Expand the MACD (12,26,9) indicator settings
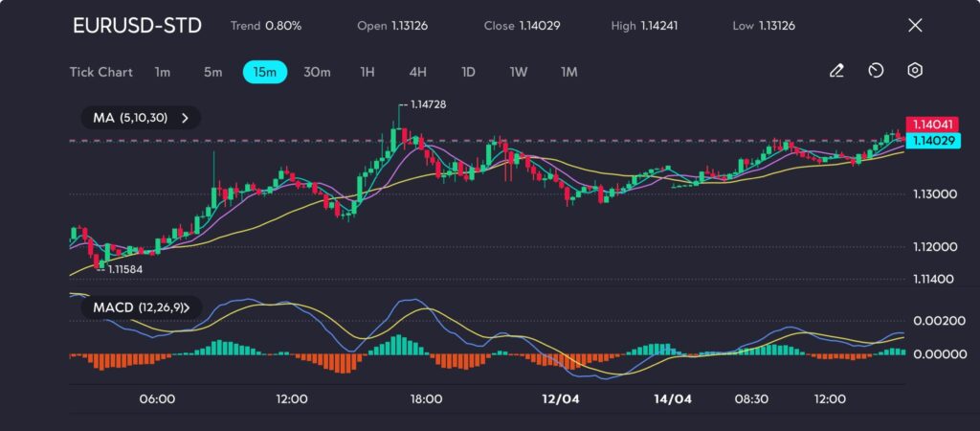The image size is (980, 431). pos(142,307)
